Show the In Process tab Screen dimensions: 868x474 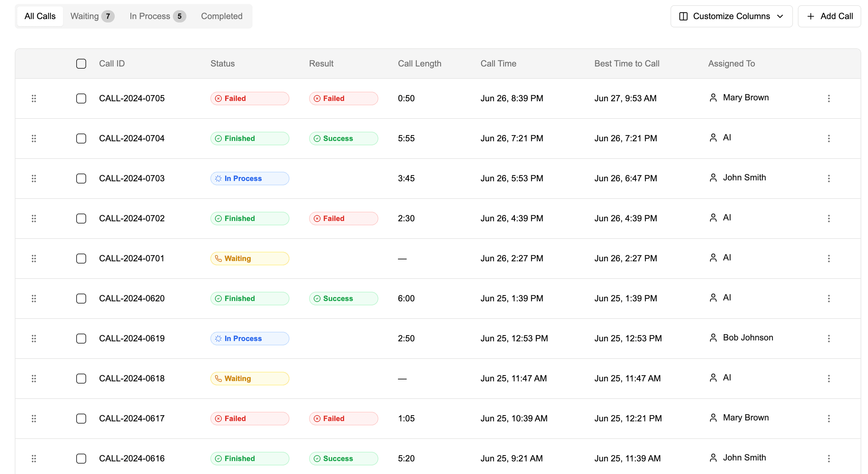pos(157,16)
